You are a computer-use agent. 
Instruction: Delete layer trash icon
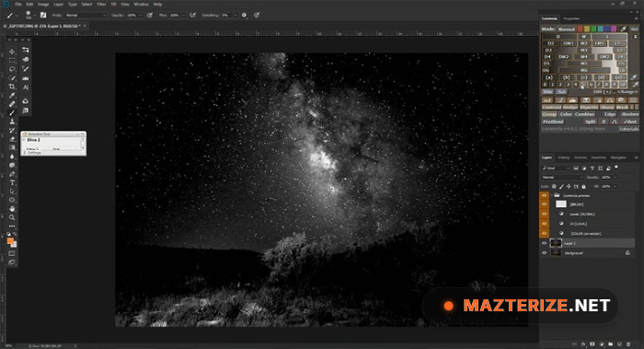coord(628,344)
